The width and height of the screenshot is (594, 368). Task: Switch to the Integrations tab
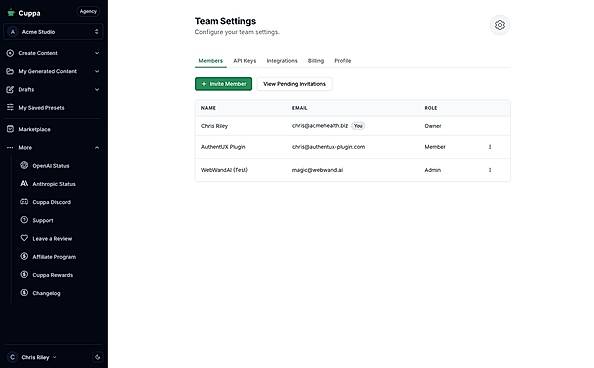282,61
